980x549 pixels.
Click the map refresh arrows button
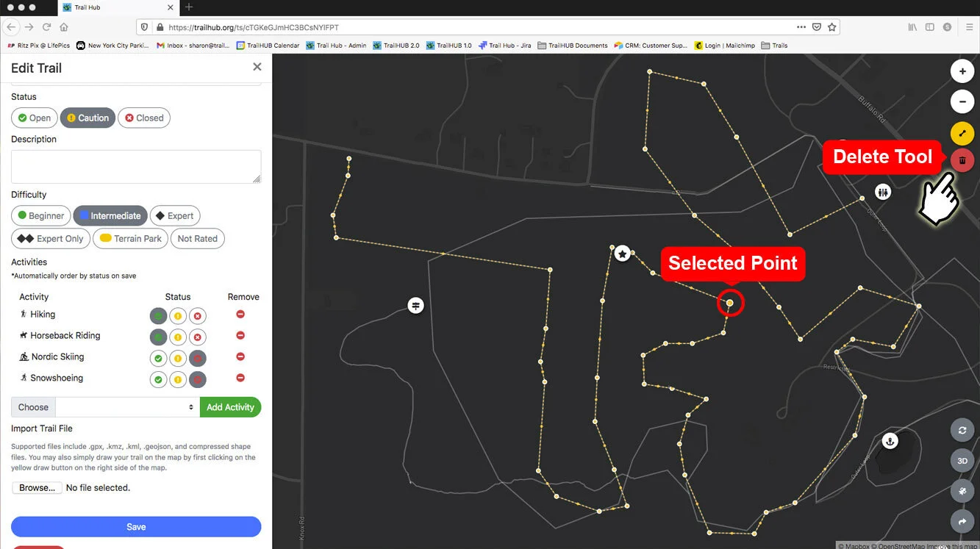click(962, 430)
